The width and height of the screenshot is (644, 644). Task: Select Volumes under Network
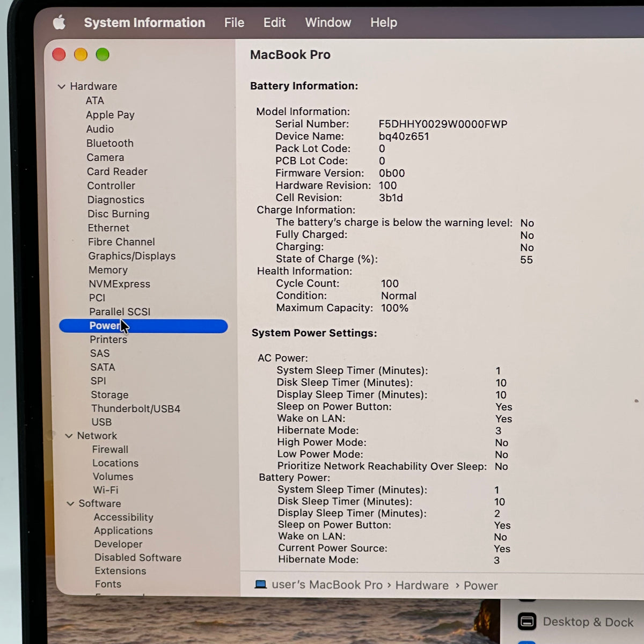(113, 477)
